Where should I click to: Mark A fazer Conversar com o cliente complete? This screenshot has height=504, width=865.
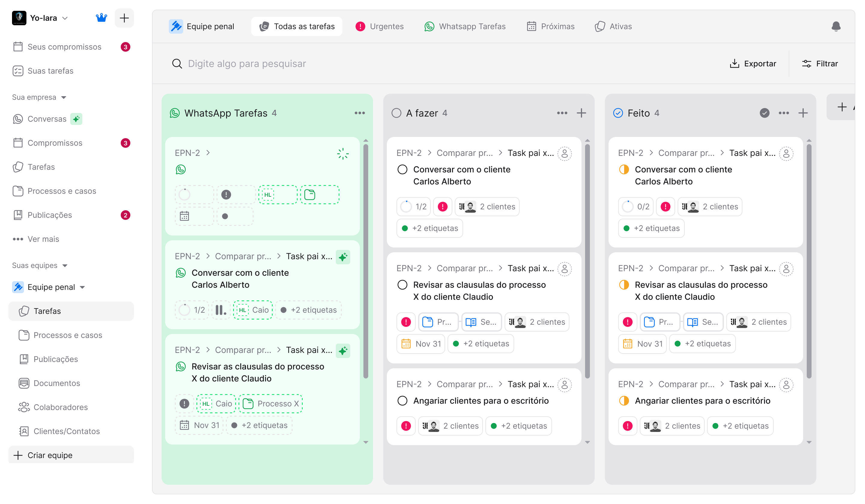[x=402, y=170]
